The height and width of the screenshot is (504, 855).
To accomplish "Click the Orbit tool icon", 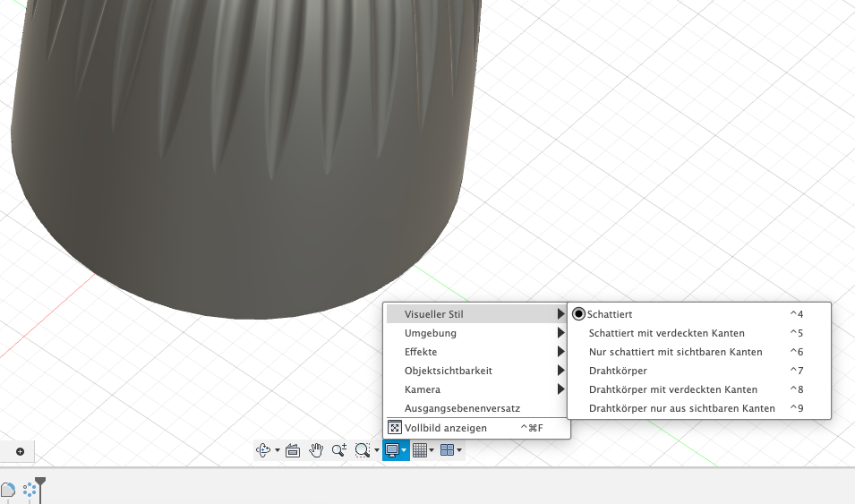I will [x=263, y=450].
